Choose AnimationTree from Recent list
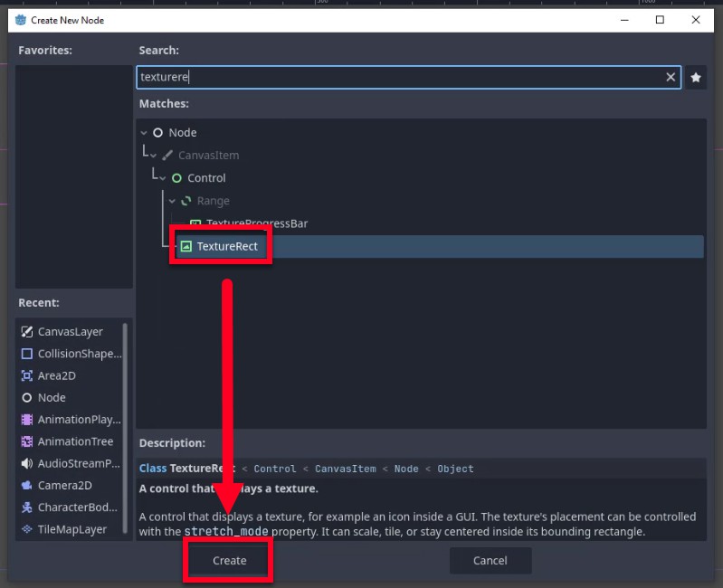The image size is (723, 588). pyautogui.click(x=70, y=441)
